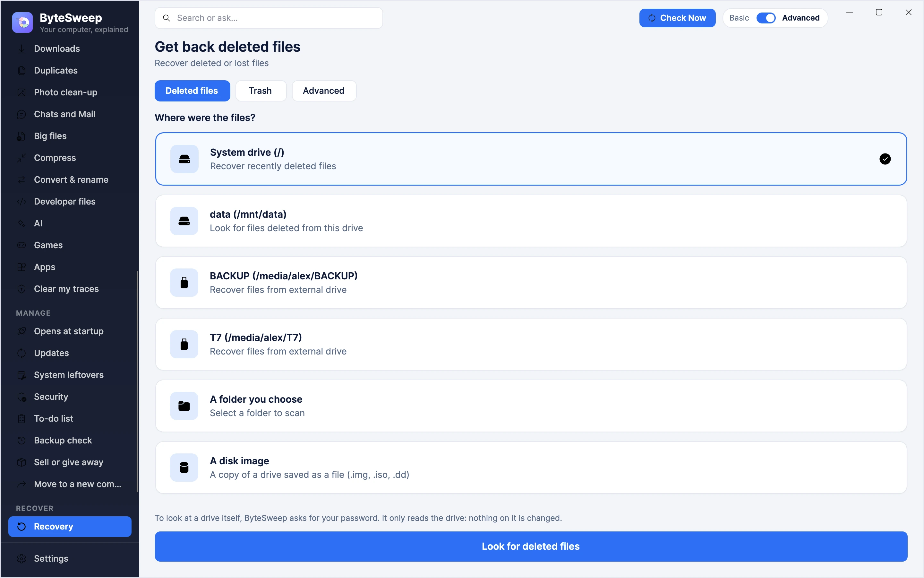Switch to the Trash tab

pos(261,91)
